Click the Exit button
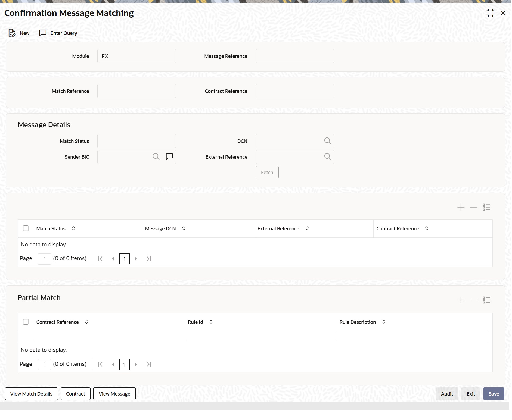The image size is (512, 420). [471, 394]
